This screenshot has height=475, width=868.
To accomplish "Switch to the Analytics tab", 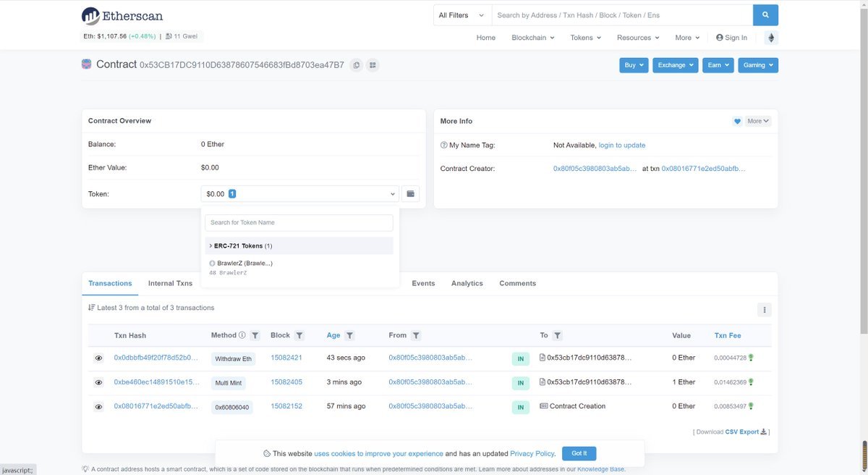I will pyautogui.click(x=467, y=284).
